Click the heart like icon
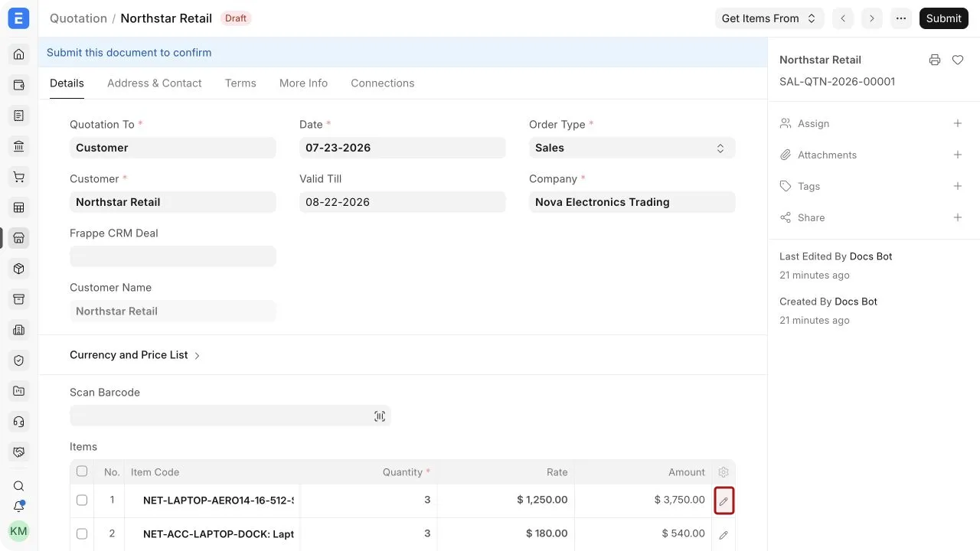Viewport: 980px width, 551px height. point(958,60)
